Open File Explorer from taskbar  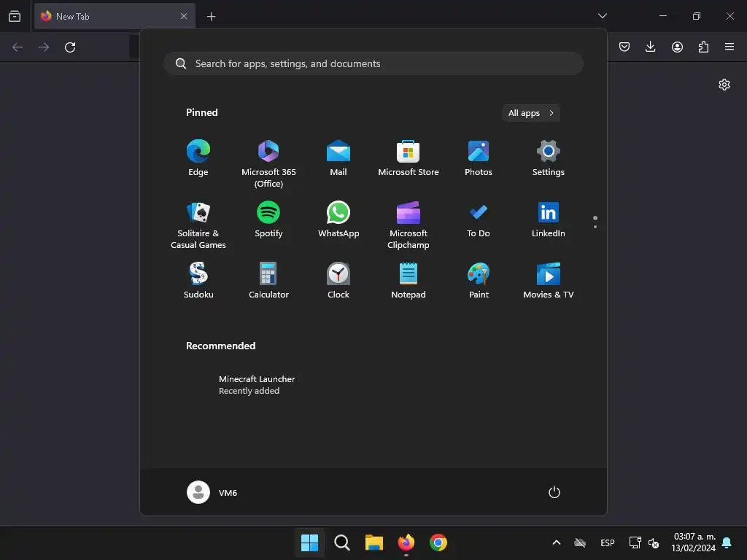[x=374, y=542]
